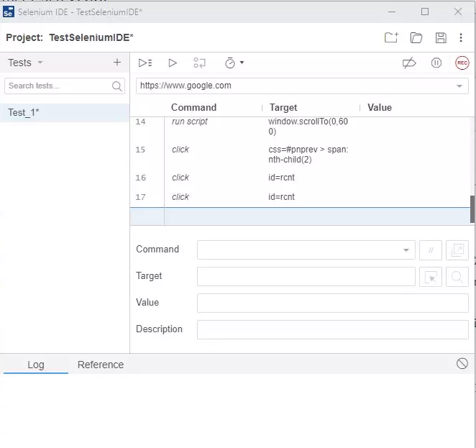Click the Target column header
This screenshot has width=476, height=448.
pyautogui.click(x=283, y=107)
